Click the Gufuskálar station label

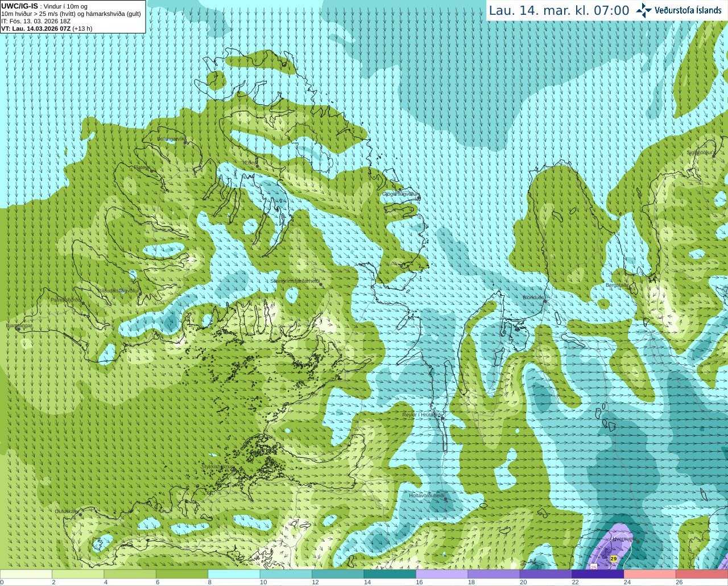coord(67,511)
